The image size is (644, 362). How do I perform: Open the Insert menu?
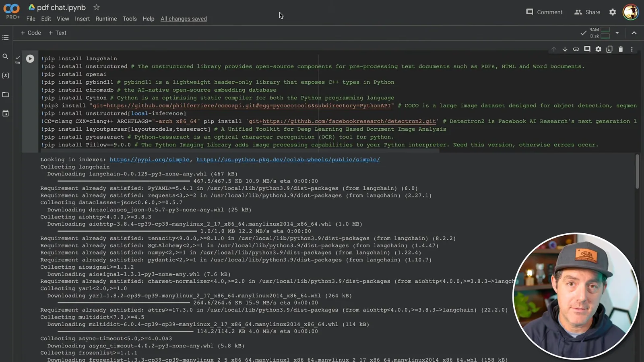[82, 19]
